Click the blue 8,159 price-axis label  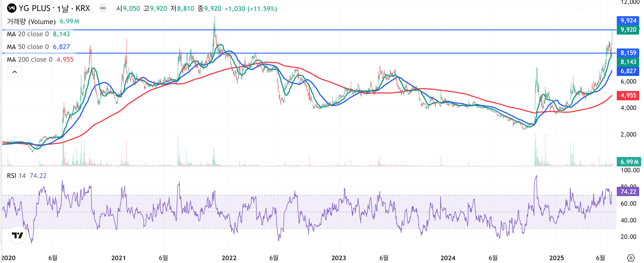[628, 53]
